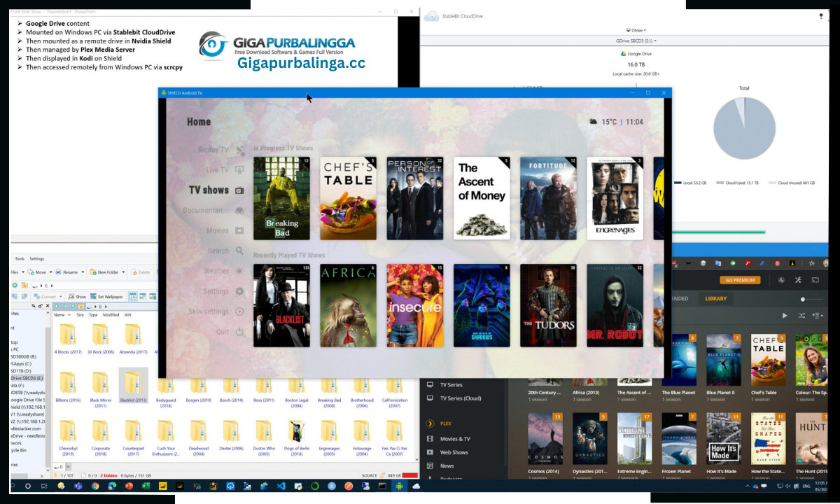Open Person of Interest poster in Kodi
The height and width of the screenshot is (504, 840).
point(415,199)
